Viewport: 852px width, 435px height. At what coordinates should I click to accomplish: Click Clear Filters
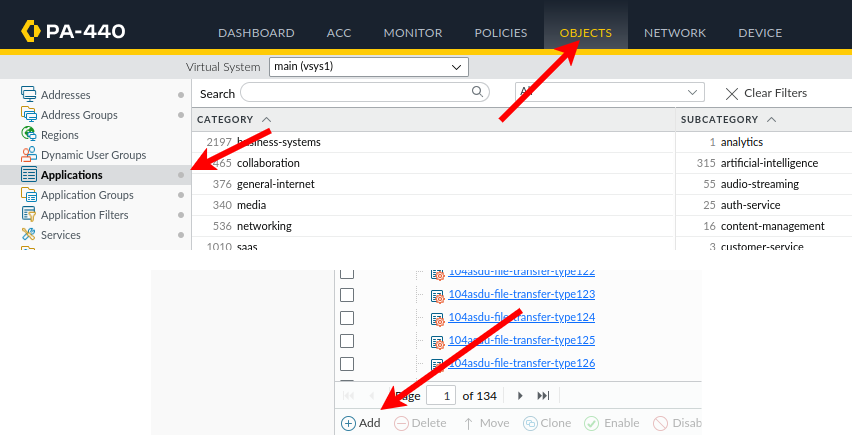[x=765, y=93]
